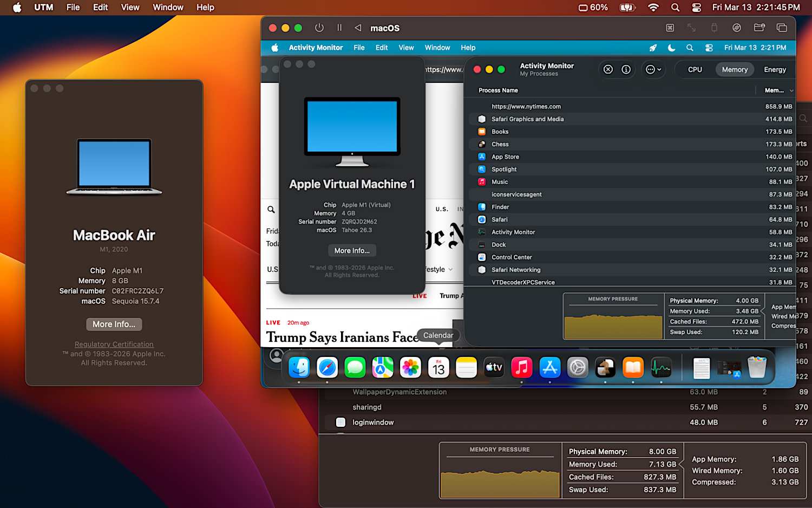This screenshot has height=508, width=812.
Task: Select the iconservicesagent process row
Action: coord(632,194)
